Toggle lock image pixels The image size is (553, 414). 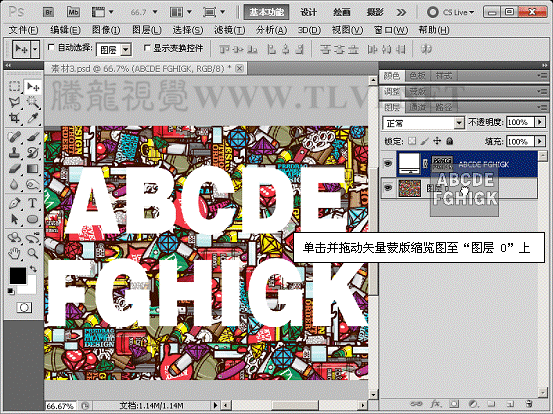click(x=424, y=141)
